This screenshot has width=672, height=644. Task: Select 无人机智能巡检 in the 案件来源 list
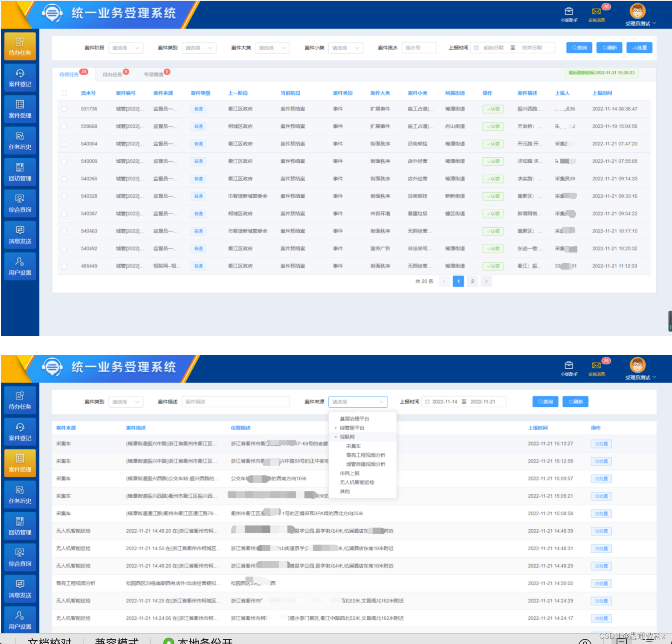pyautogui.click(x=357, y=482)
